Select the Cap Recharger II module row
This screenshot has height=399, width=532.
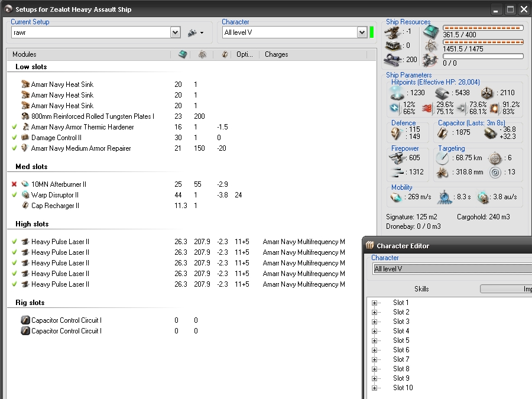point(192,206)
